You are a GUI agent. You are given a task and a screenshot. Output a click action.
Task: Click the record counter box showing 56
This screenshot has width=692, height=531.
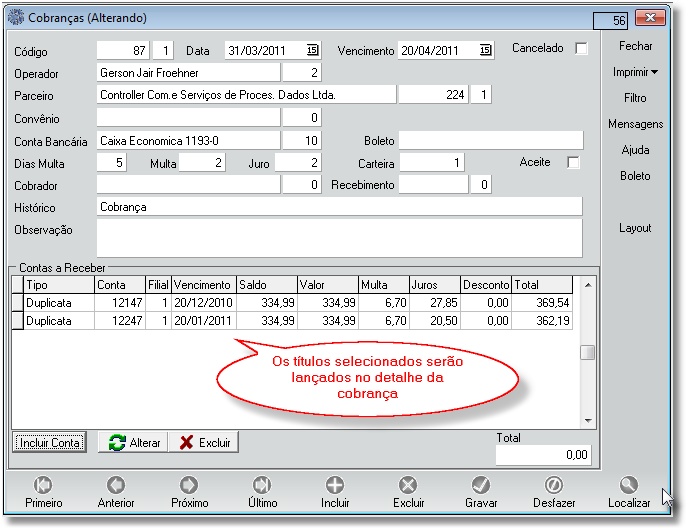[x=610, y=20]
